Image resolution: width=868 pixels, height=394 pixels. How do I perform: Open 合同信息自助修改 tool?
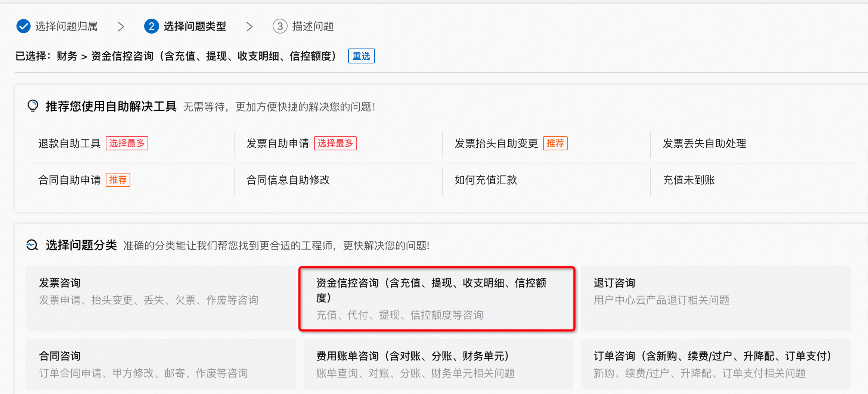pos(288,180)
